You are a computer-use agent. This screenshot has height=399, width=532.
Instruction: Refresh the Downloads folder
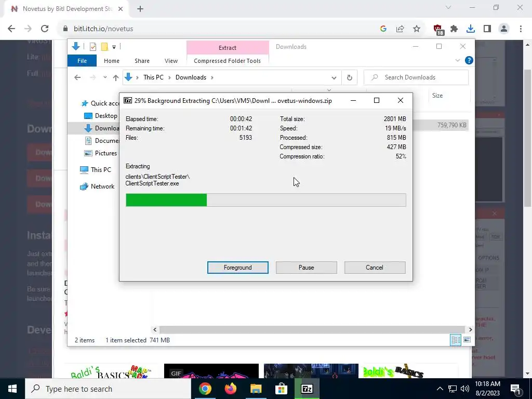[350, 78]
